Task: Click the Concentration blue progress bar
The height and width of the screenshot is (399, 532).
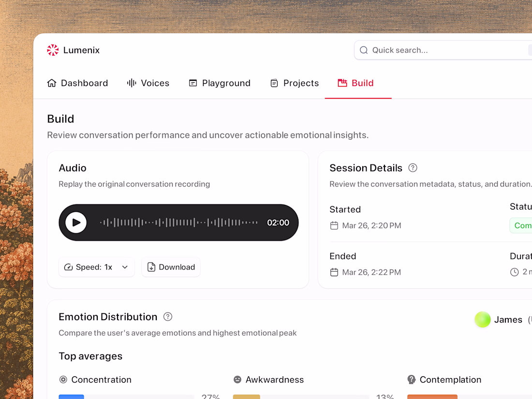Action: [71, 397]
